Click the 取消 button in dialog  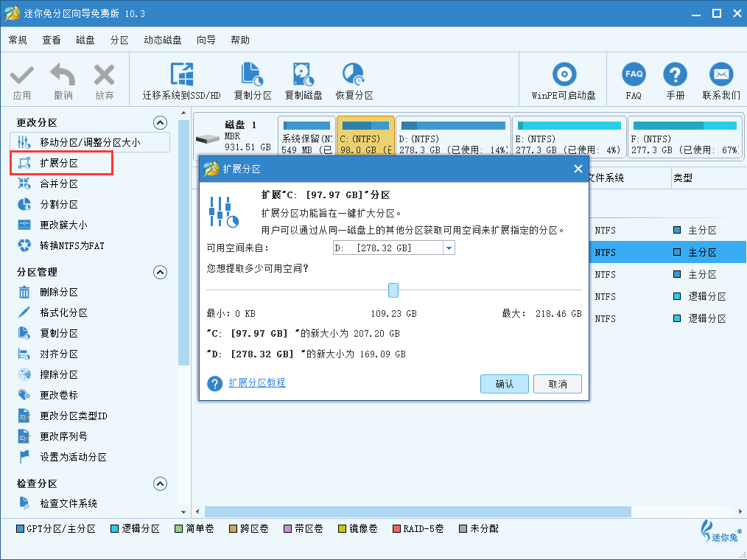tap(558, 384)
